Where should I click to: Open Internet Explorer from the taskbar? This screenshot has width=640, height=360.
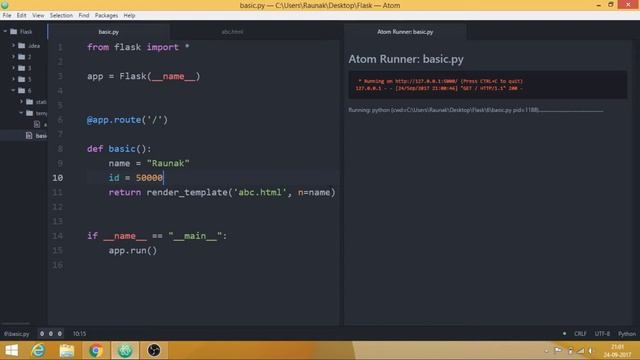click(x=38, y=350)
